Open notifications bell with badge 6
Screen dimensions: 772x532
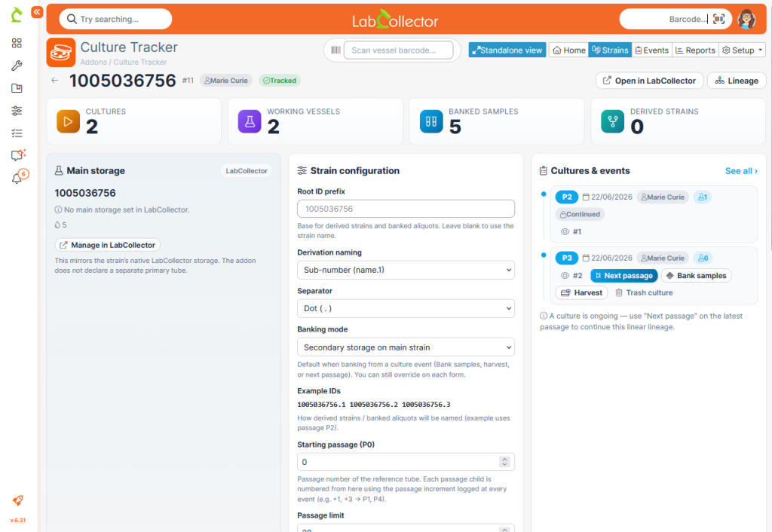pos(19,177)
